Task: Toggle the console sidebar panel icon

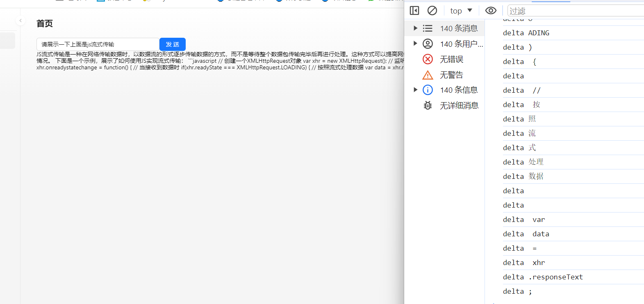Action: click(414, 11)
